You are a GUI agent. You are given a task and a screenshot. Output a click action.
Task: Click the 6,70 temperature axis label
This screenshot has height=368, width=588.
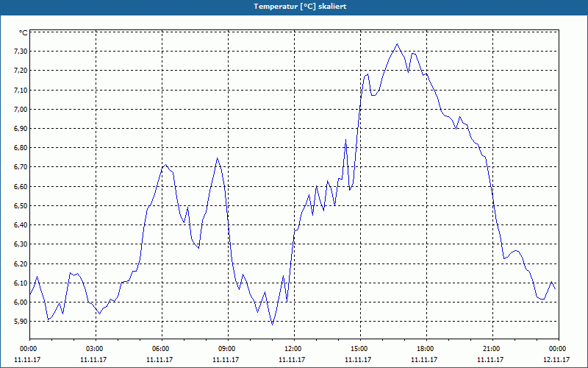click(x=21, y=167)
